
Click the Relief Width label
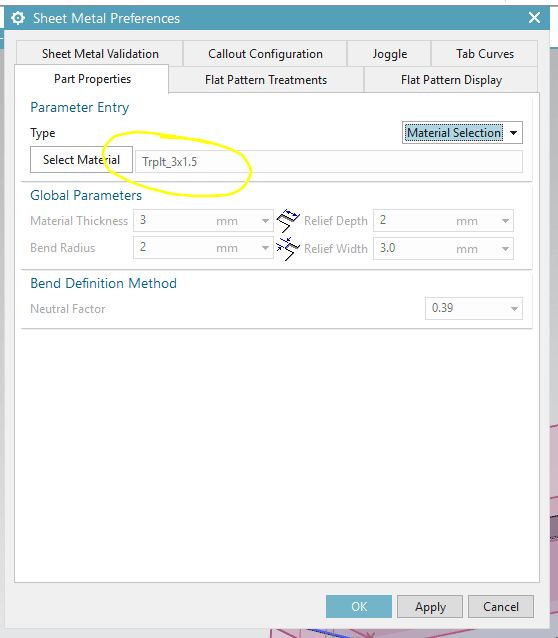tap(336, 249)
